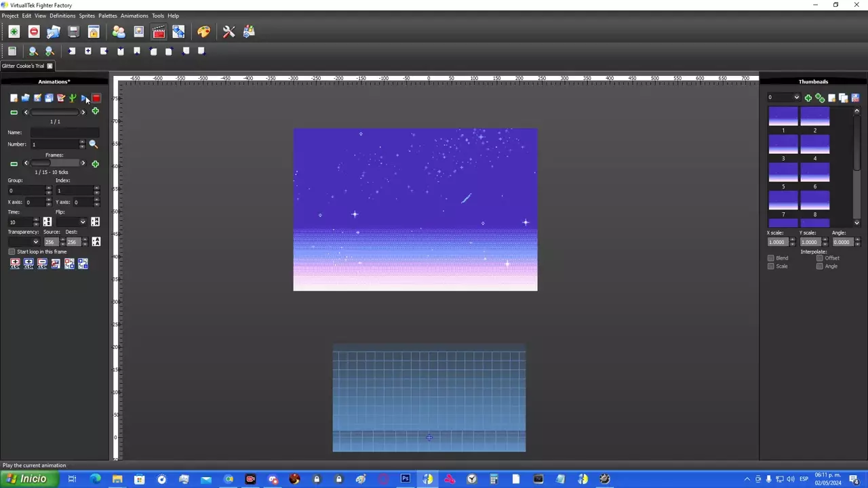The image size is (868, 488).
Task: Click the red film clapper Animations icon
Action: 159,32
